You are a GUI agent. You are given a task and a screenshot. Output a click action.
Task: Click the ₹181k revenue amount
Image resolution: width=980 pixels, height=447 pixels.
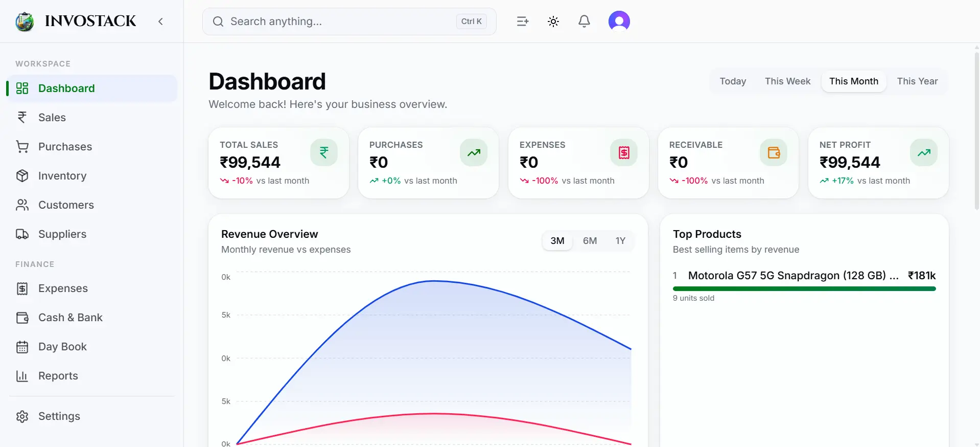coord(922,276)
